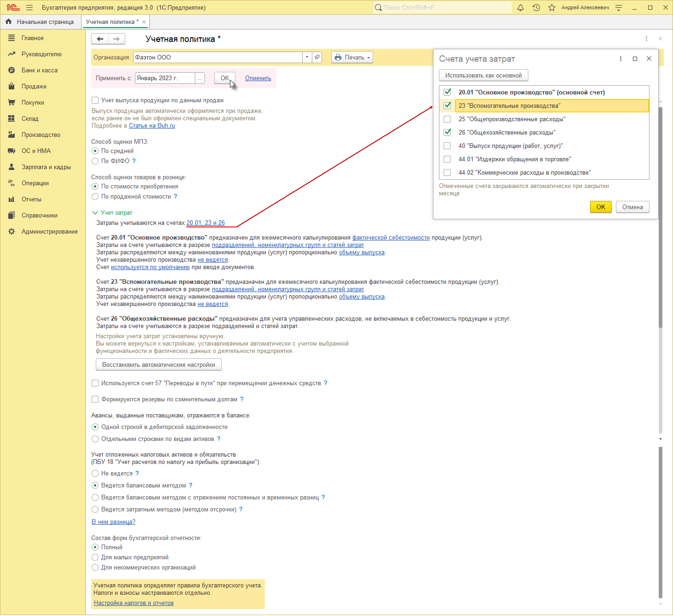
Task: Open В чем разница? link
Action: tap(113, 522)
